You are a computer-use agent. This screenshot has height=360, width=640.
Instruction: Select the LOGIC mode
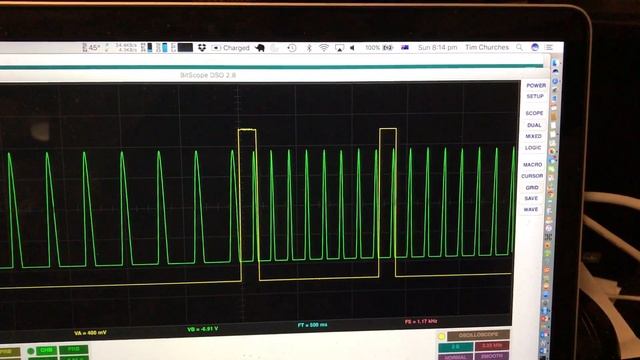tap(533, 148)
